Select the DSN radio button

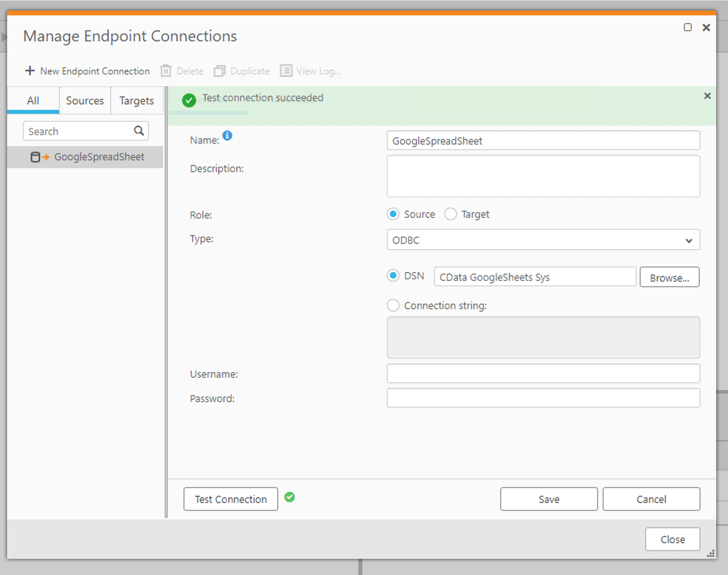click(x=393, y=276)
